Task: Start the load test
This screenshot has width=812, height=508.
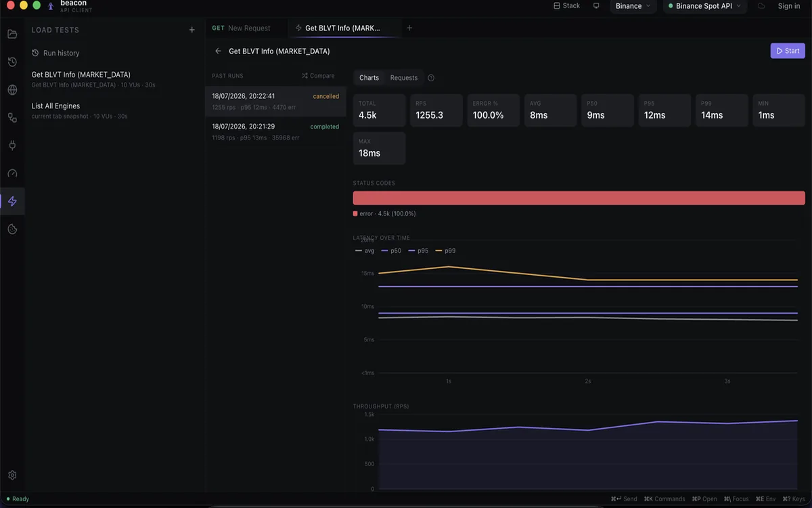Action: [x=788, y=51]
